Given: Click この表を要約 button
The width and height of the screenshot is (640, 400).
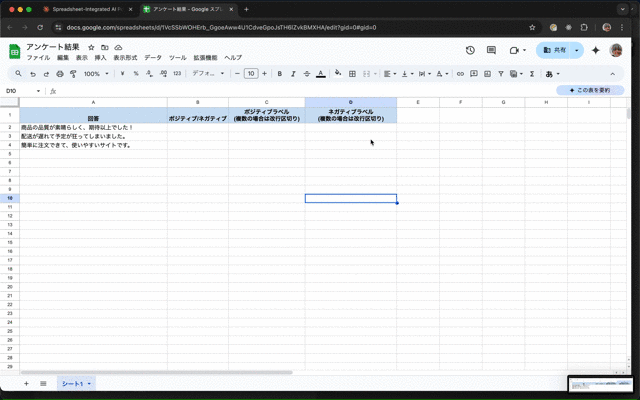Looking at the screenshot, I should 590,90.
